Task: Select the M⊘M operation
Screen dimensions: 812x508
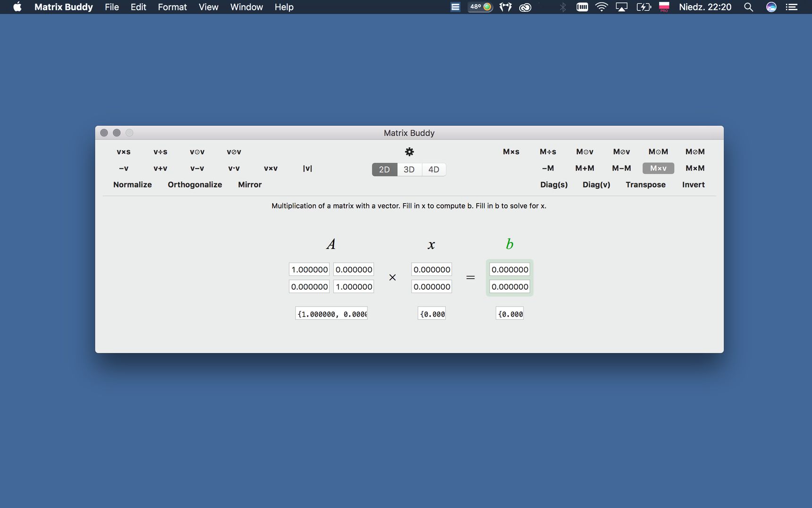Action: pyautogui.click(x=695, y=152)
